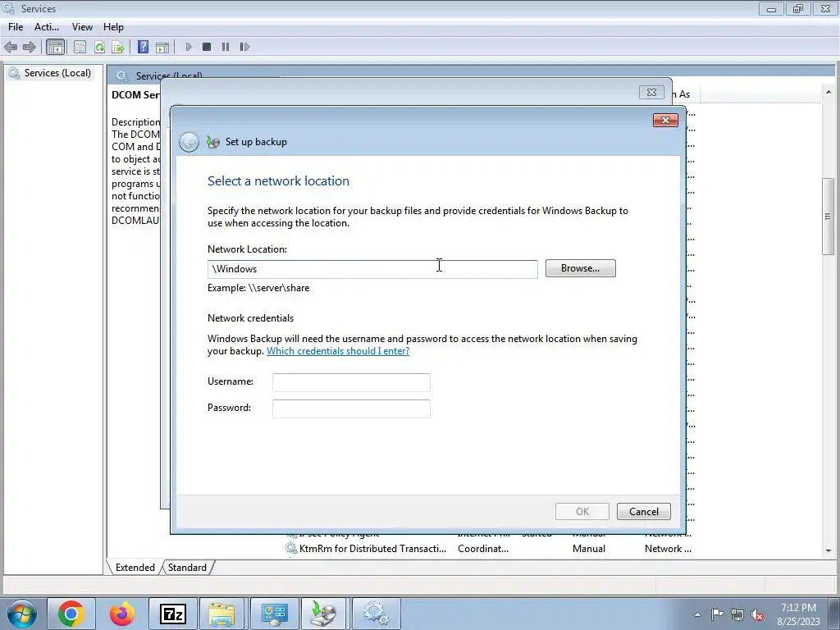Click the scroll up arrow in Services list

(x=829, y=93)
